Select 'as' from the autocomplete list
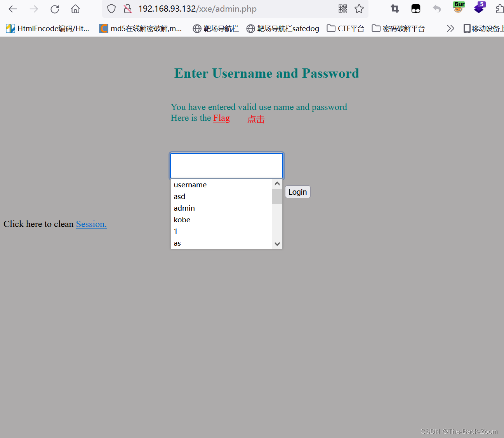 pos(222,243)
